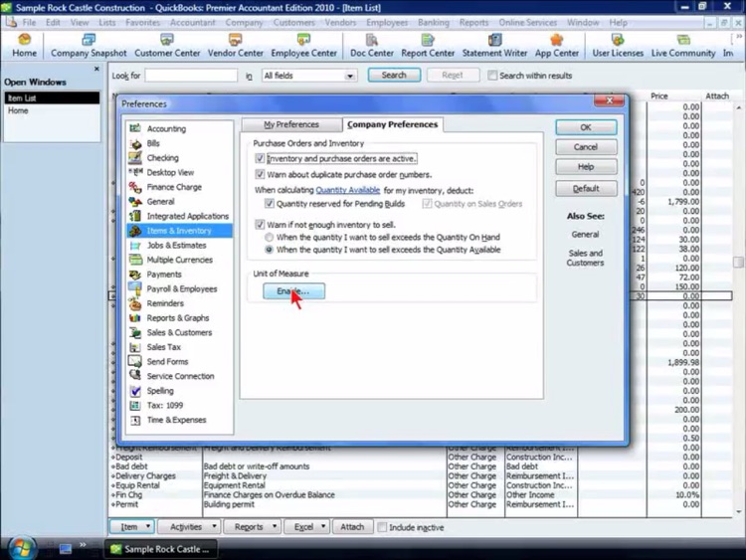Image resolution: width=746 pixels, height=560 pixels.
Task: Select exceeds Quantity Available option
Action: (x=270, y=250)
